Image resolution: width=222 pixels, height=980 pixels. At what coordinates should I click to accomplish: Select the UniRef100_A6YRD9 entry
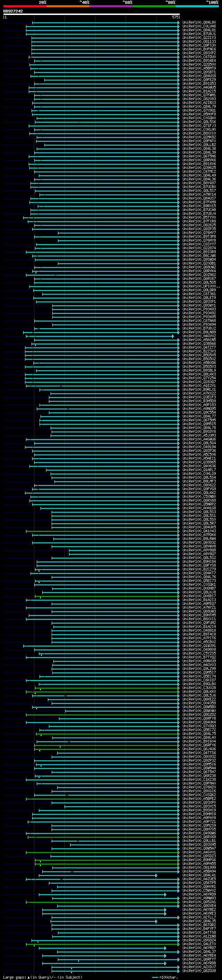click(x=199, y=894)
